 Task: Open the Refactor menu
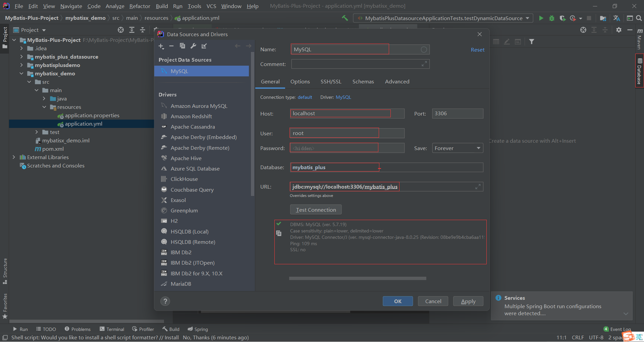[x=140, y=6]
